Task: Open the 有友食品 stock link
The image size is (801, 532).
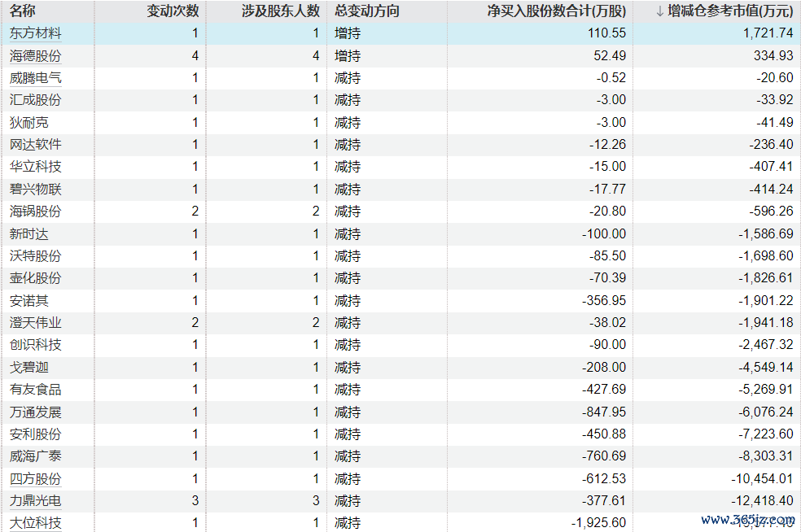Action: 35,390
